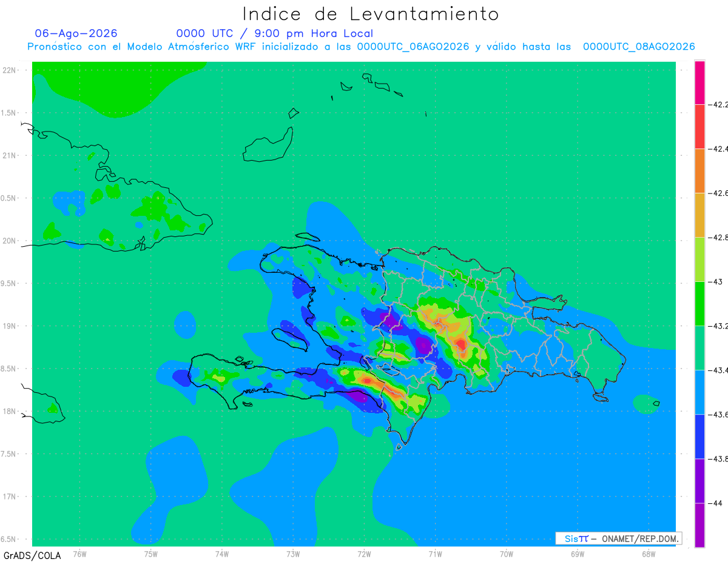Click the '-44' legend value
The image size is (728, 562).
point(716,503)
